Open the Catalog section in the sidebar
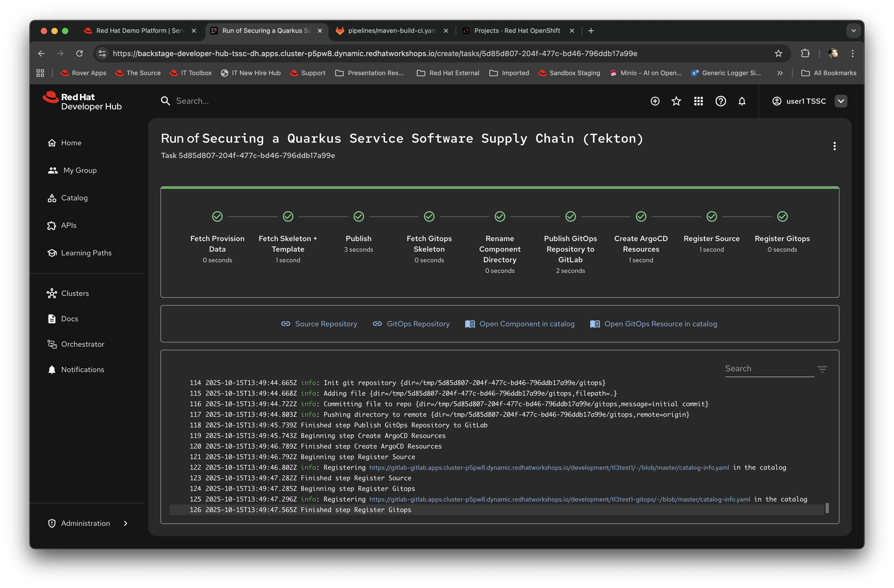894x588 pixels. click(x=74, y=197)
